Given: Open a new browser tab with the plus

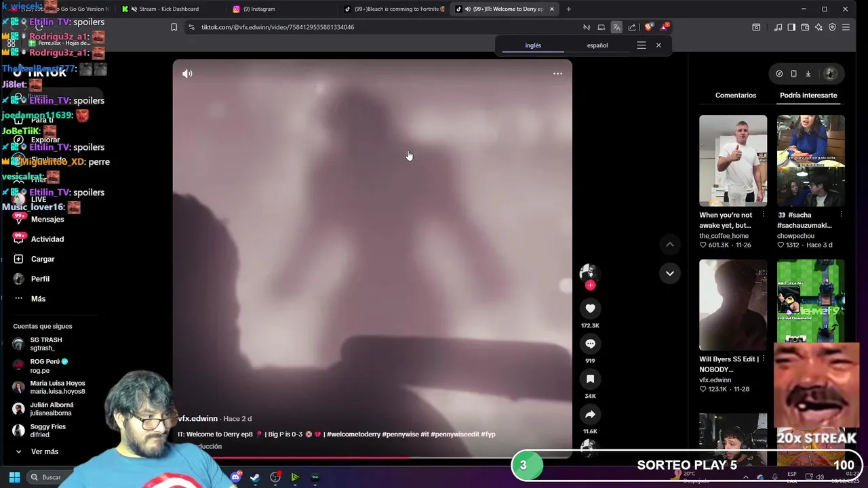Looking at the screenshot, I should 568,9.
